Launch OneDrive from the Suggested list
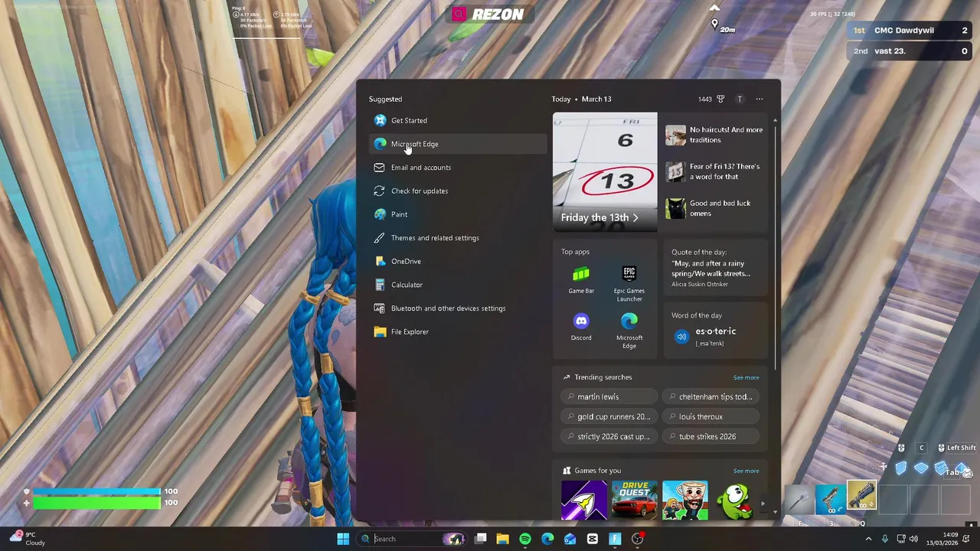Image resolution: width=980 pixels, height=551 pixels. click(x=458, y=261)
